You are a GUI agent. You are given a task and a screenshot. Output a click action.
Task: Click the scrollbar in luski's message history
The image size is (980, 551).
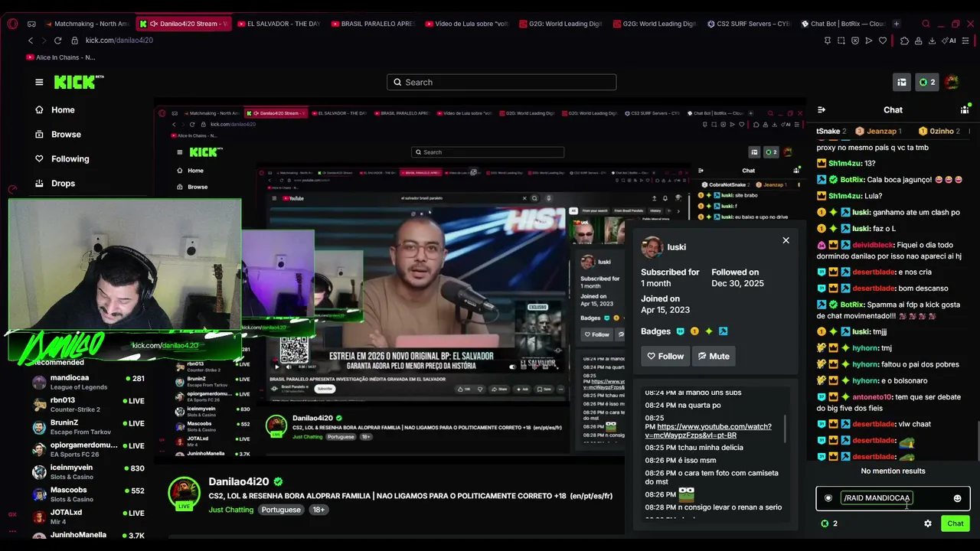point(786,429)
